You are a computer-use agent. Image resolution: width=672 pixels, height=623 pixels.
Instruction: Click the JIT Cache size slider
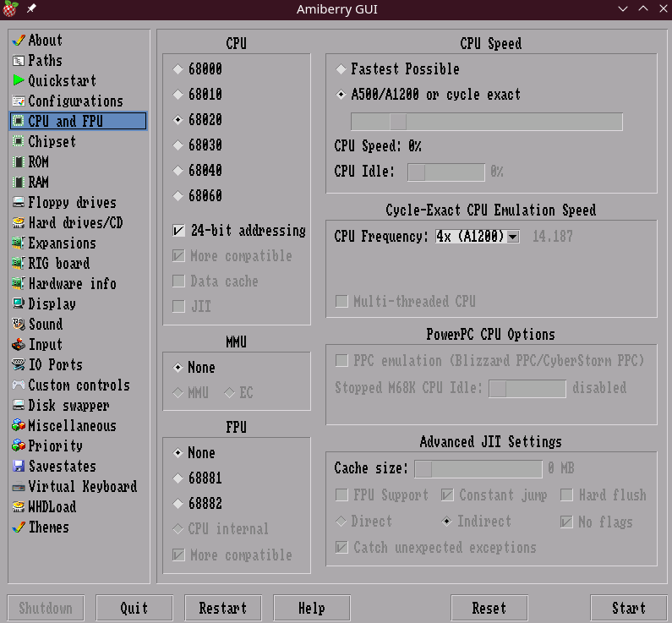(x=478, y=469)
